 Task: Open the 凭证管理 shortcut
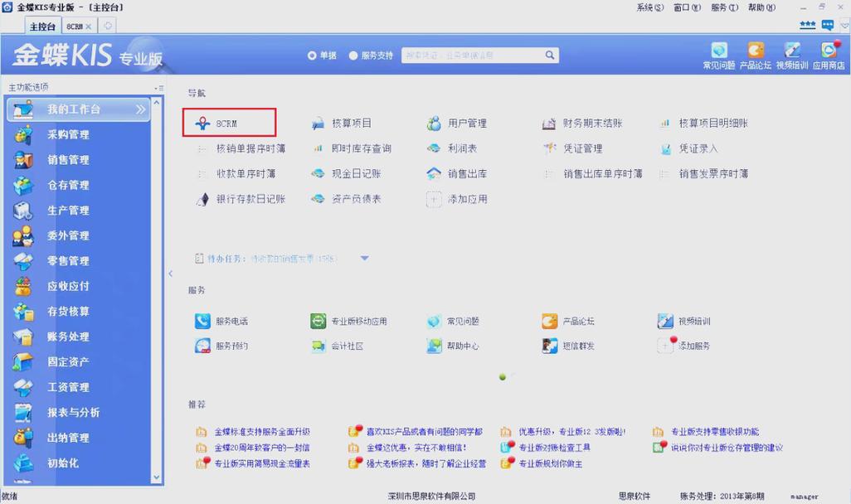(x=572, y=148)
